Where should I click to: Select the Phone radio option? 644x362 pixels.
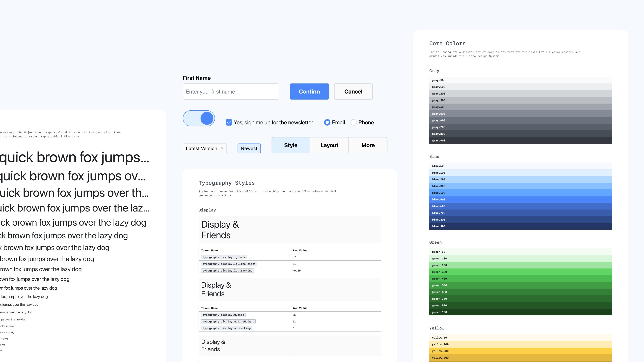tap(354, 122)
